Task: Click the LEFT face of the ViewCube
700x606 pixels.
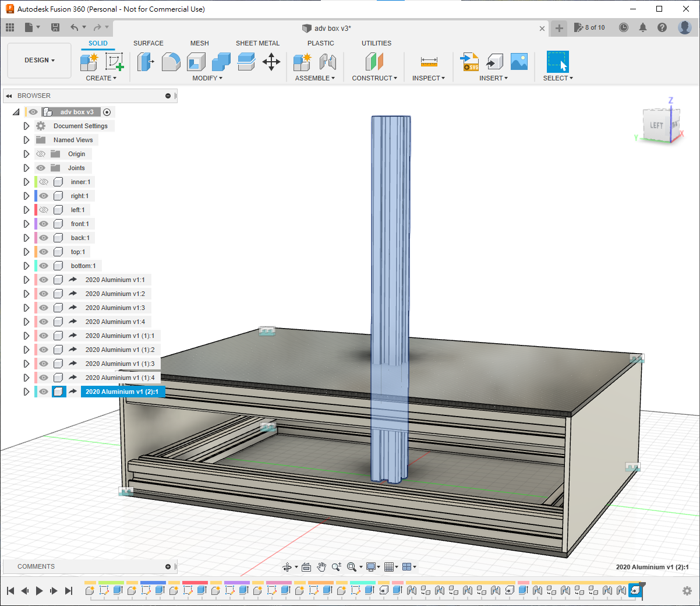Action: 657,125
